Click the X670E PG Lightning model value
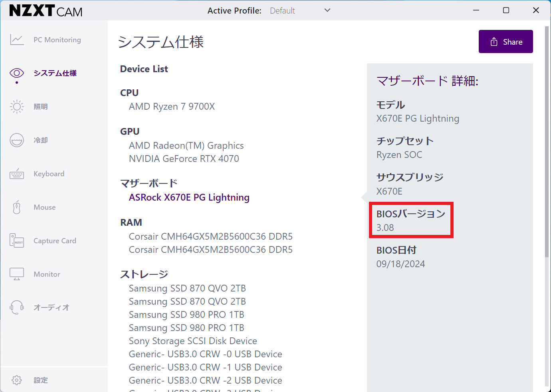The width and height of the screenshot is (551, 392). pyautogui.click(x=418, y=118)
